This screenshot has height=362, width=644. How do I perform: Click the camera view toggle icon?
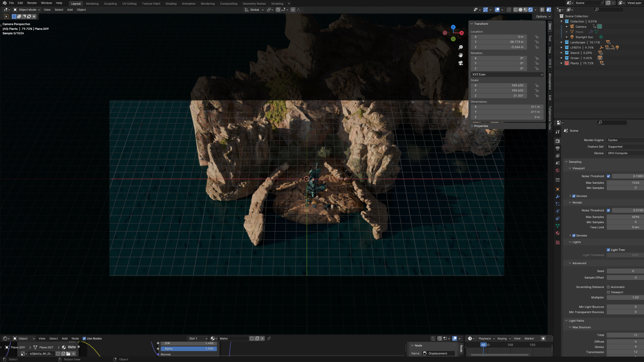(461, 63)
